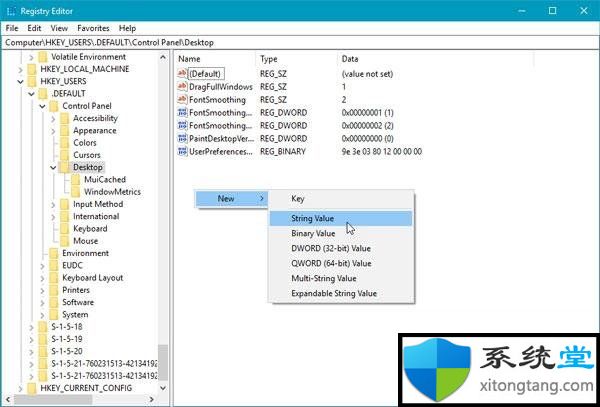Screen dimensions: 600x407
Task: Expand the International key
Action: click(x=53, y=217)
